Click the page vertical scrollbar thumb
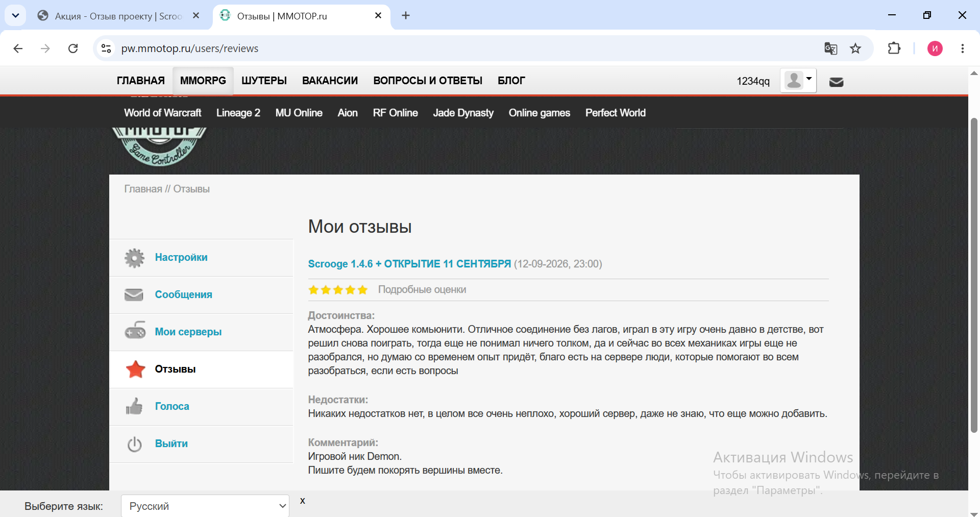980x517 pixels. click(x=974, y=276)
